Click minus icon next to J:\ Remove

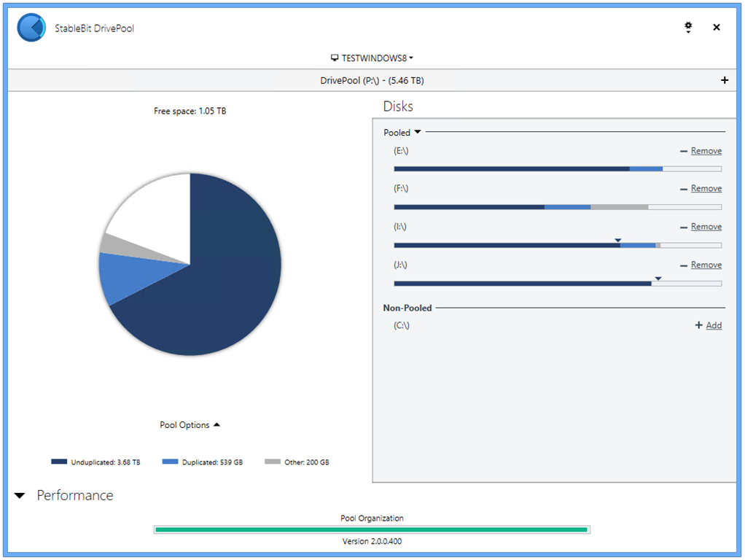(x=684, y=265)
